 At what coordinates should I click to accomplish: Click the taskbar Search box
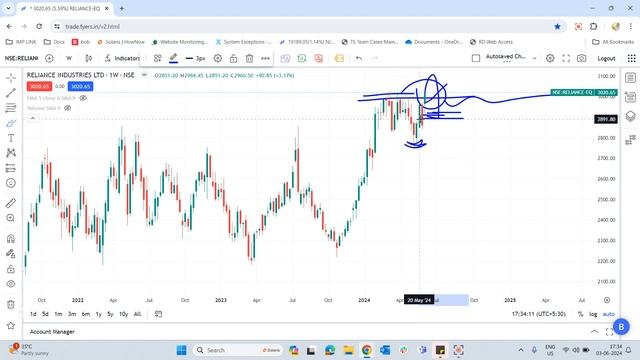coord(238,350)
